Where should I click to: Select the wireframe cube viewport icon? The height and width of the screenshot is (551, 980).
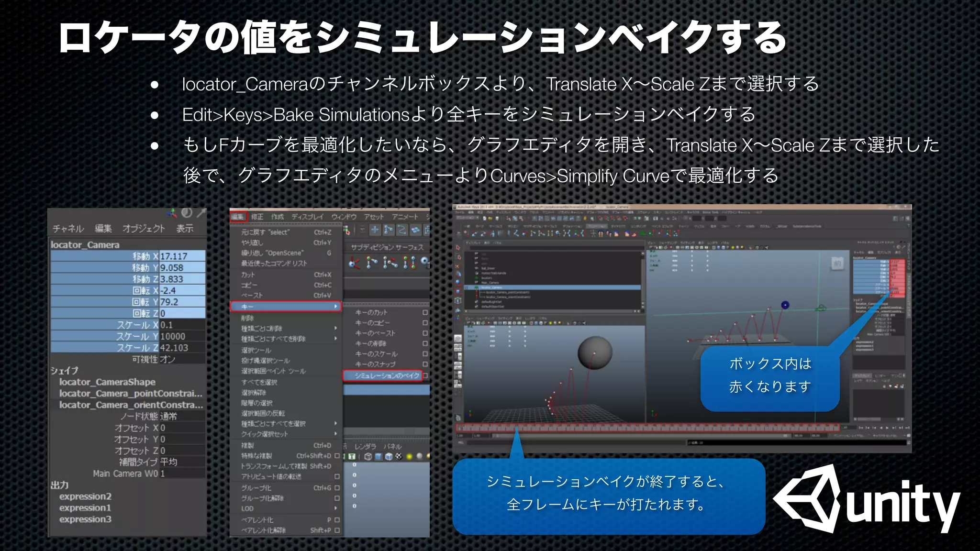[x=368, y=456]
